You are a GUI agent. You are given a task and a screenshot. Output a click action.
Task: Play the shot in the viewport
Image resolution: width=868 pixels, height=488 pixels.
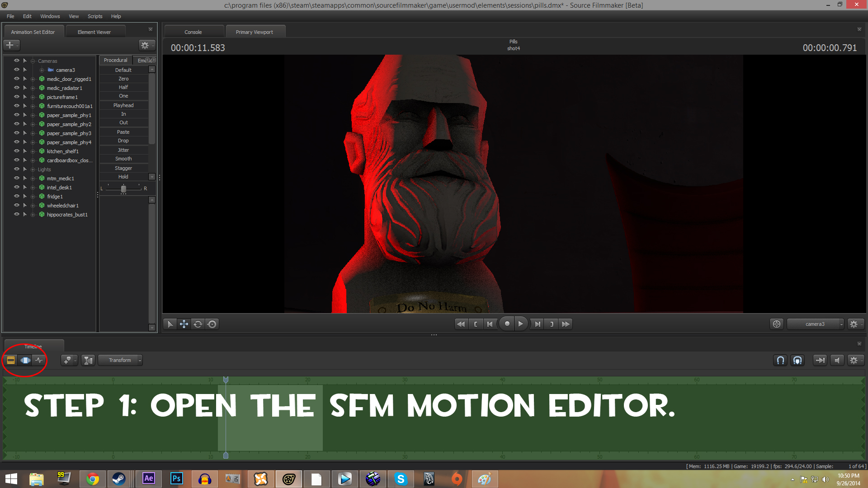click(x=521, y=324)
